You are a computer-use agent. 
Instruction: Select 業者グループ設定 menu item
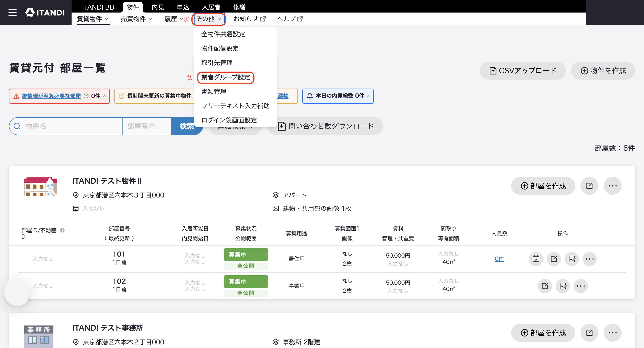[225, 77]
